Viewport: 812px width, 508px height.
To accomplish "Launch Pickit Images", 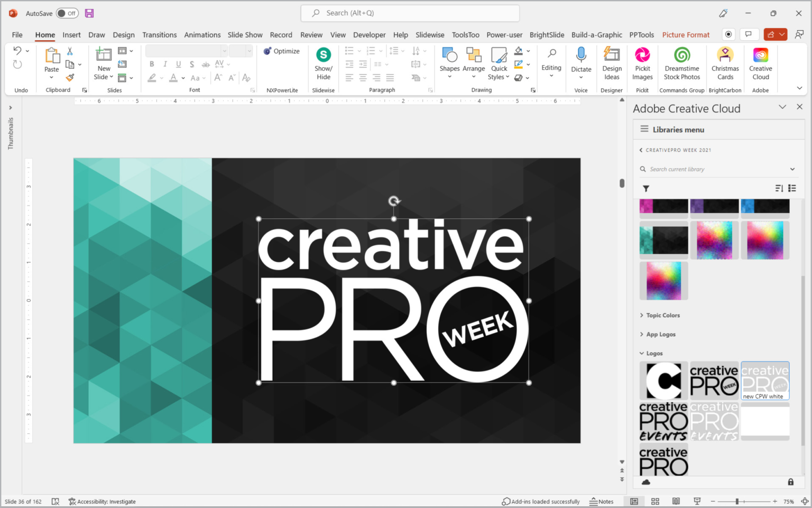I will click(642, 62).
